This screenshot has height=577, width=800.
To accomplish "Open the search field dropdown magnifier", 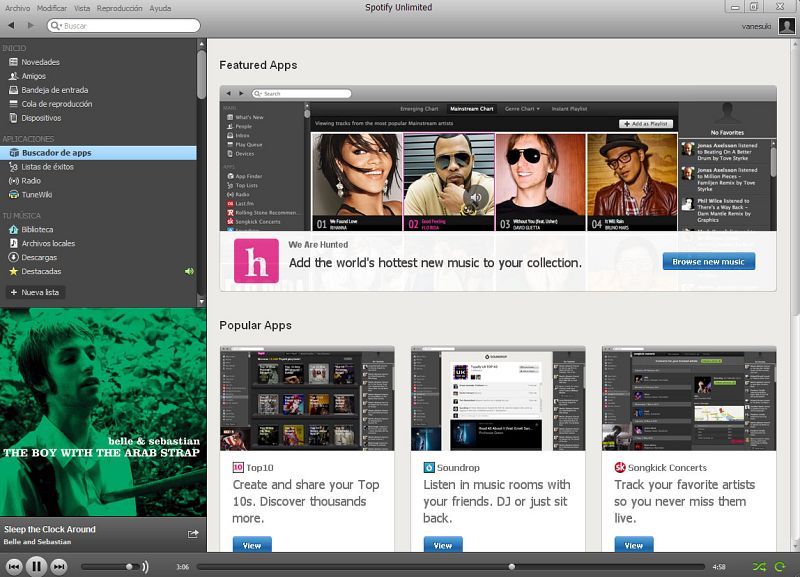I will point(56,26).
